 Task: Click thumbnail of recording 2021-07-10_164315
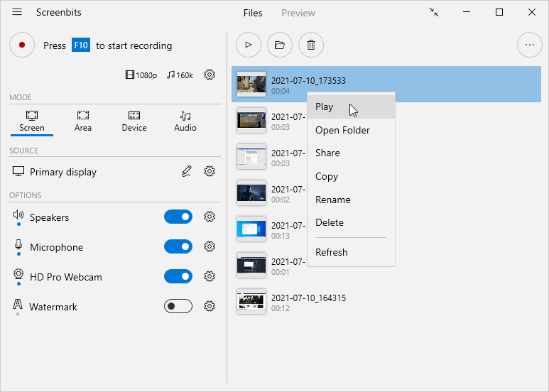251,301
